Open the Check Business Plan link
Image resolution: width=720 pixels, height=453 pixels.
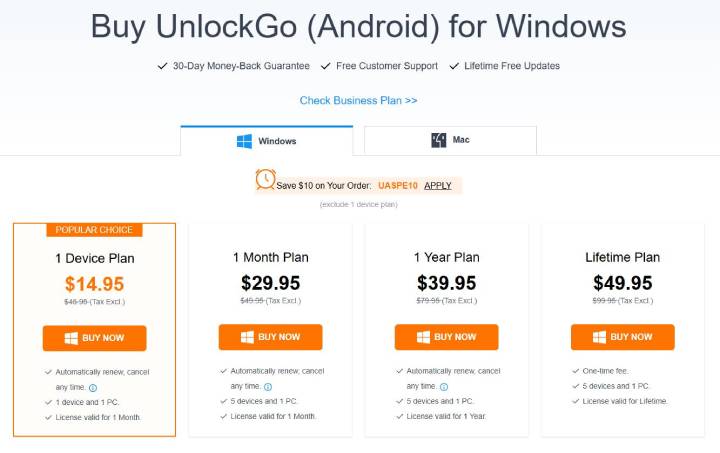358,100
